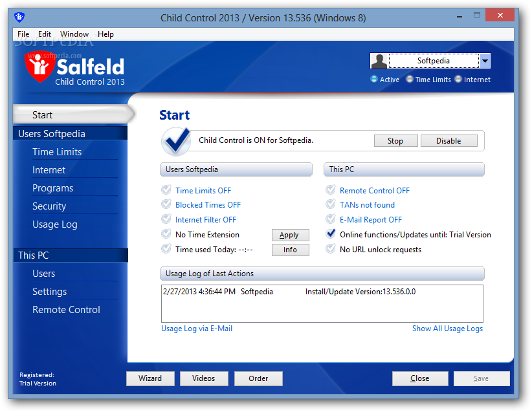Open Time Limits in the sidebar
Viewport: 532px width, 412px height.
[x=57, y=152]
